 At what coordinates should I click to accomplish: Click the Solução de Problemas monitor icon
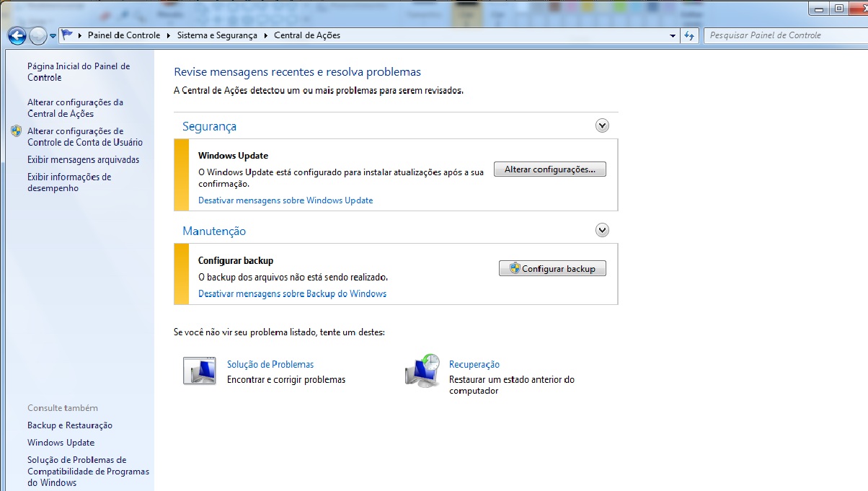pyautogui.click(x=200, y=371)
